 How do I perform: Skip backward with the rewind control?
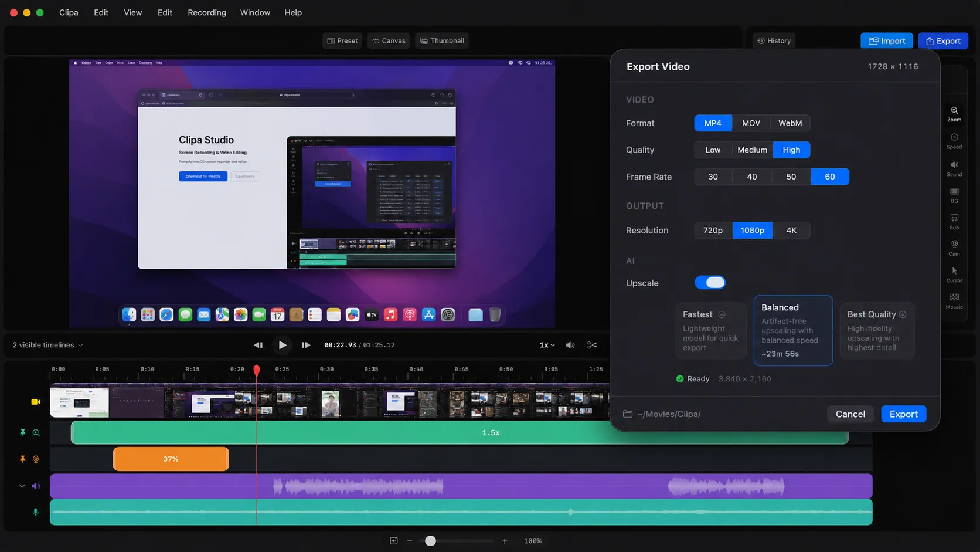(x=258, y=345)
